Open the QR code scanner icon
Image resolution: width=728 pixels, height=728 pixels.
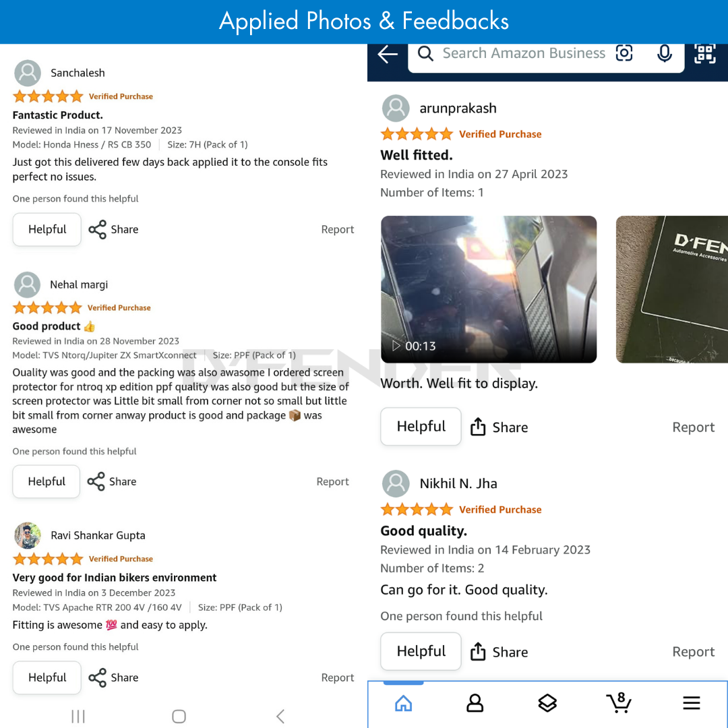coord(705,54)
